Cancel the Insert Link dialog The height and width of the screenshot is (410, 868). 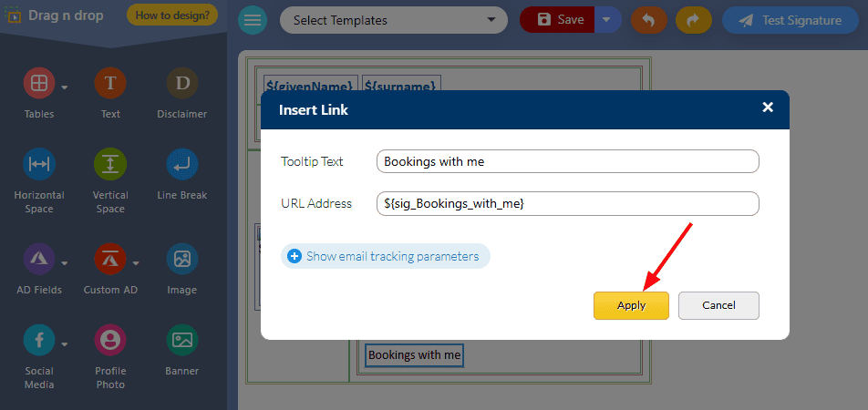(x=718, y=305)
